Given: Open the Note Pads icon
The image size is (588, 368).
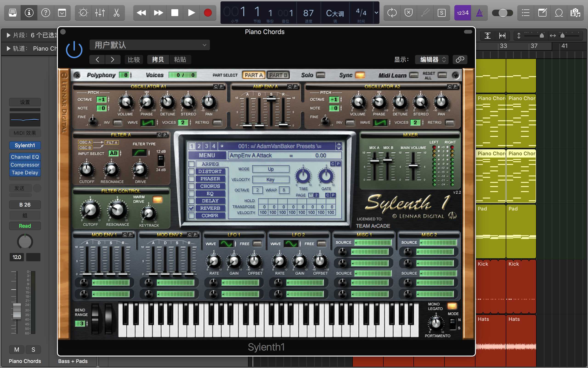Looking at the screenshot, I should pyautogui.click(x=542, y=13).
